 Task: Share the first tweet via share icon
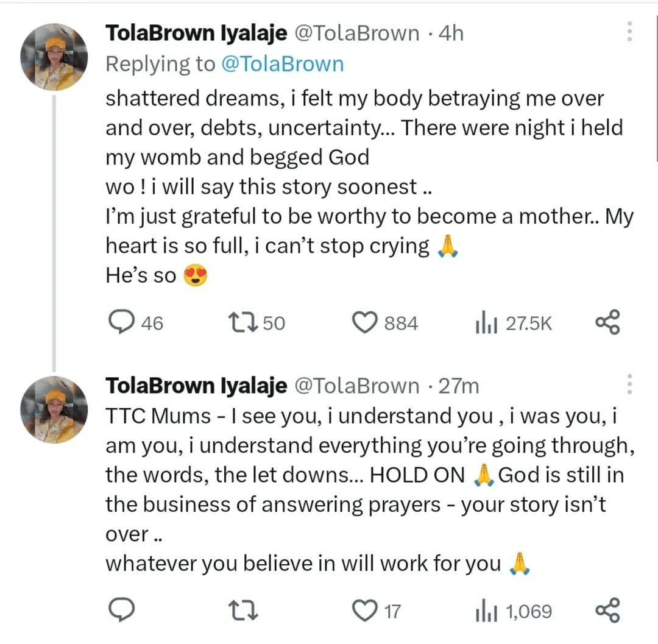click(607, 322)
